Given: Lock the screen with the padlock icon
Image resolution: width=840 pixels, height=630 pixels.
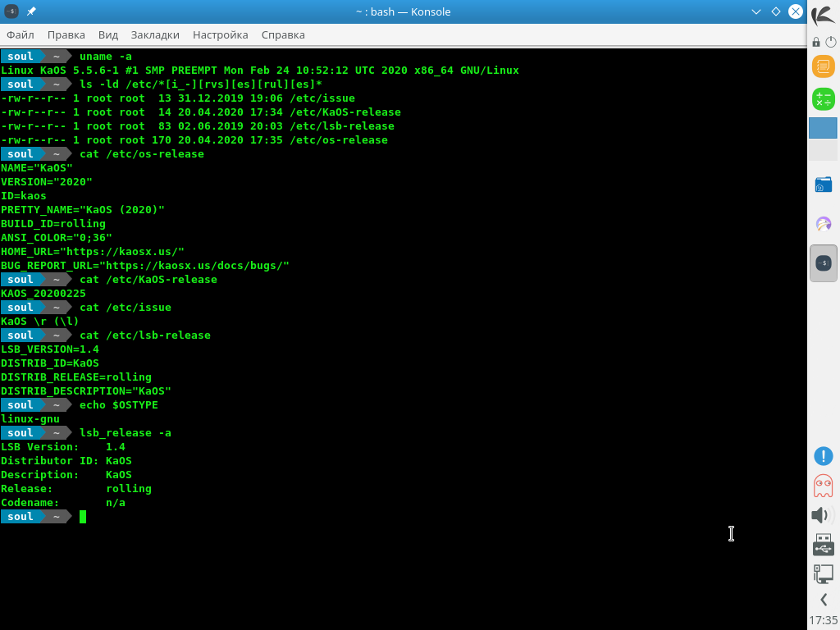Looking at the screenshot, I should click(x=816, y=42).
